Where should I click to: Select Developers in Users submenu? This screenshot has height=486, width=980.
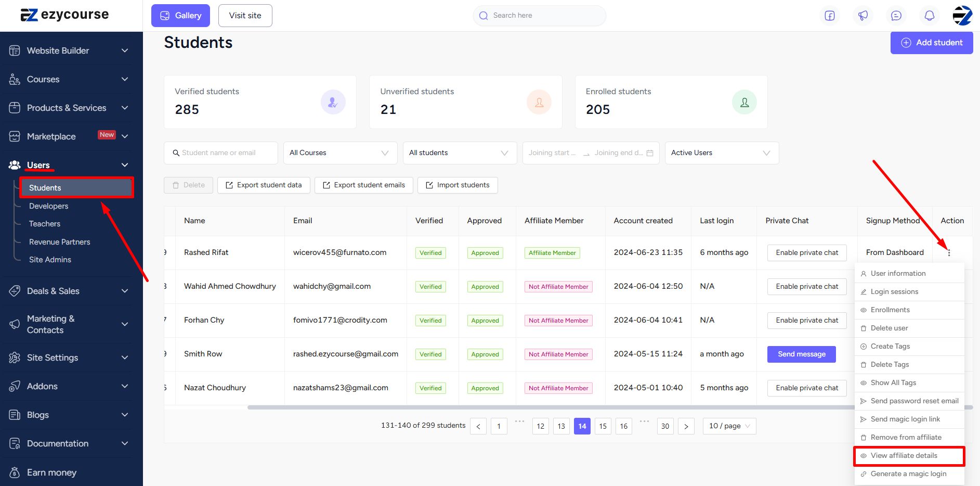49,206
